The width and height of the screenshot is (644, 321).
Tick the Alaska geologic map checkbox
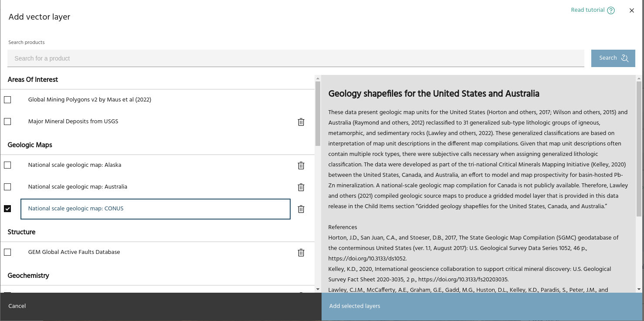pyautogui.click(x=7, y=165)
